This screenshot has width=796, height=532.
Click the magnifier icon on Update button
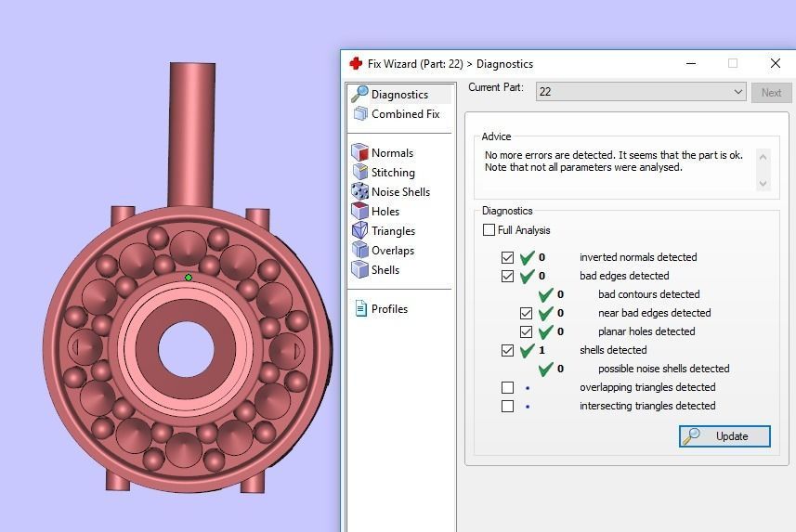point(691,436)
